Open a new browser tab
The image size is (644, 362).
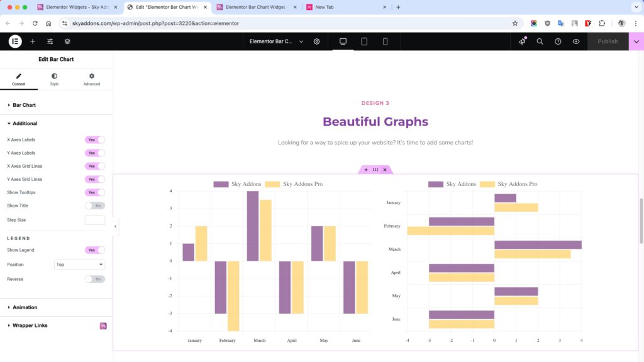tap(398, 7)
